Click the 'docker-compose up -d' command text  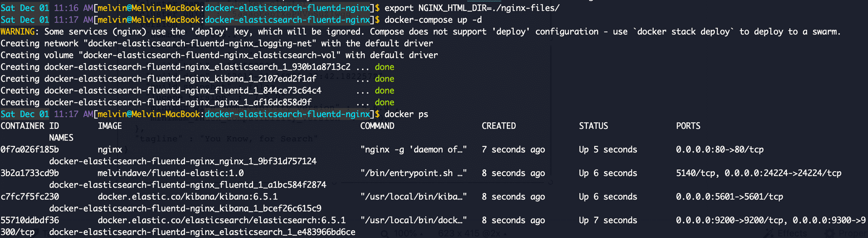[433, 20]
